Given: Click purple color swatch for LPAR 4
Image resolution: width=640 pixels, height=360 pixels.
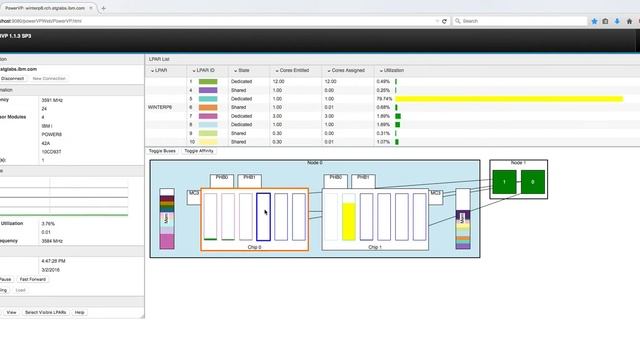Looking at the screenshot, I should click(208, 90).
